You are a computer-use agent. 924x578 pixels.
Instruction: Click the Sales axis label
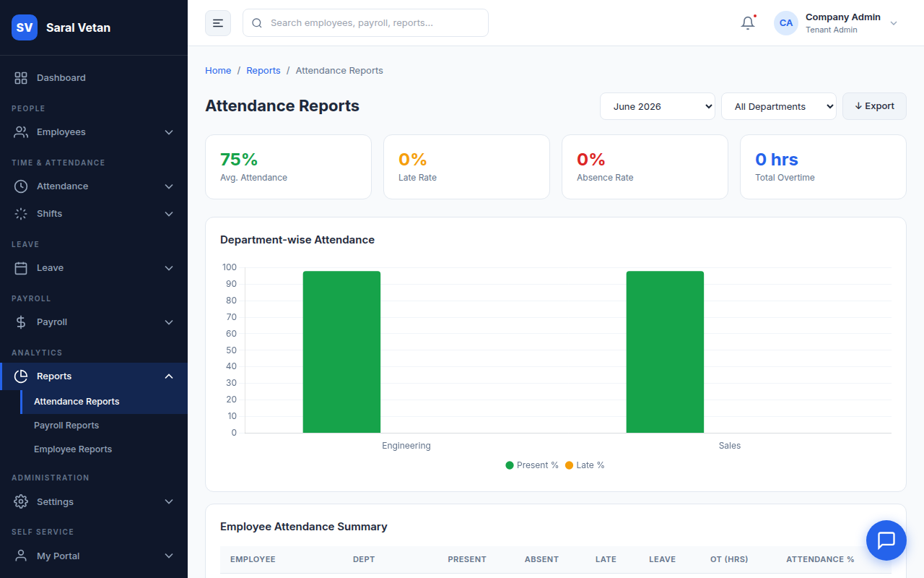point(730,446)
